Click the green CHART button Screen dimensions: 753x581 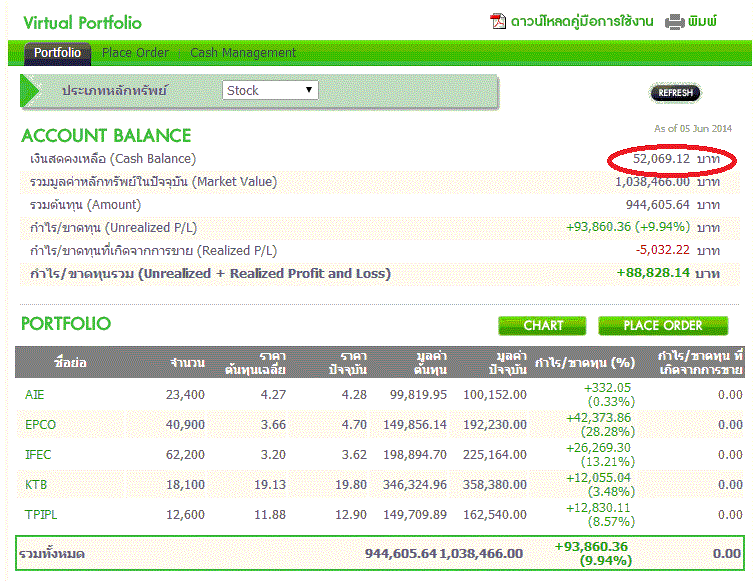(542, 326)
